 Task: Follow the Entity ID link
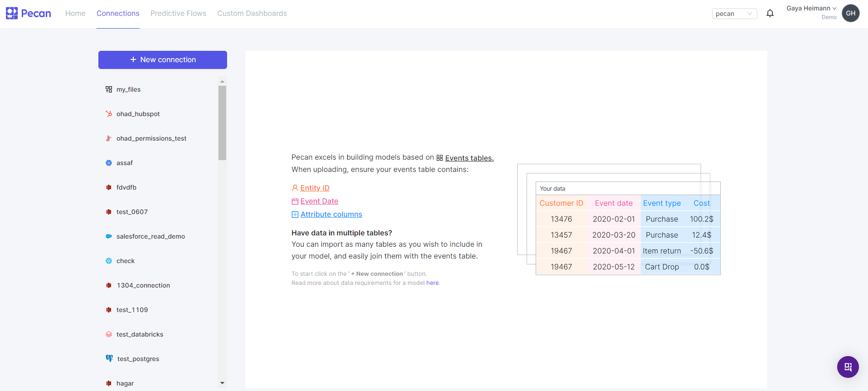click(x=315, y=188)
